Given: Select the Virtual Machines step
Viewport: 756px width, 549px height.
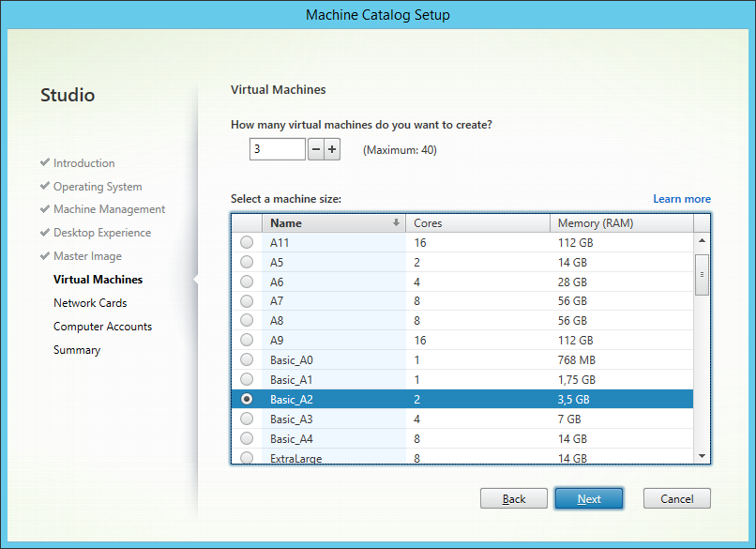Looking at the screenshot, I should [98, 280].
